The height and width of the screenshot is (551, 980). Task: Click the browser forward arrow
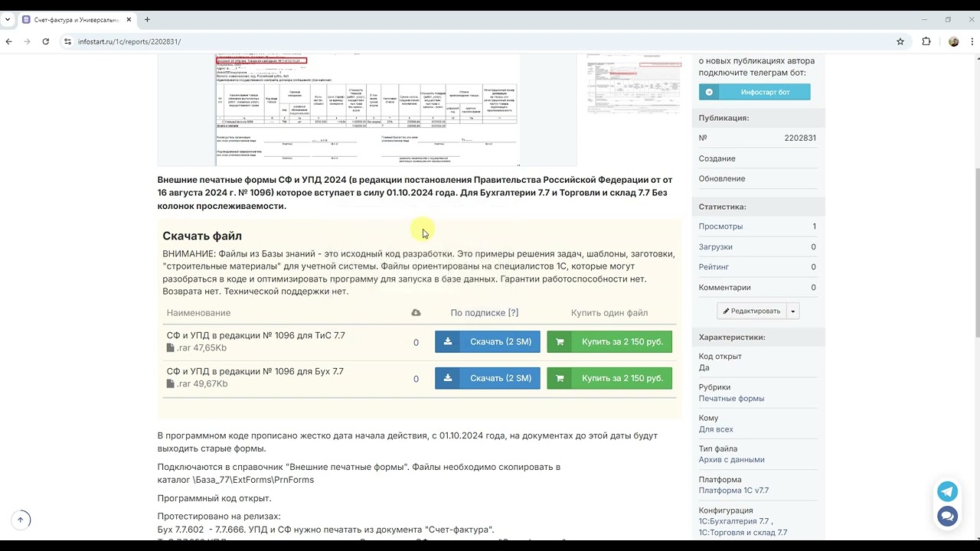[28, 41]
